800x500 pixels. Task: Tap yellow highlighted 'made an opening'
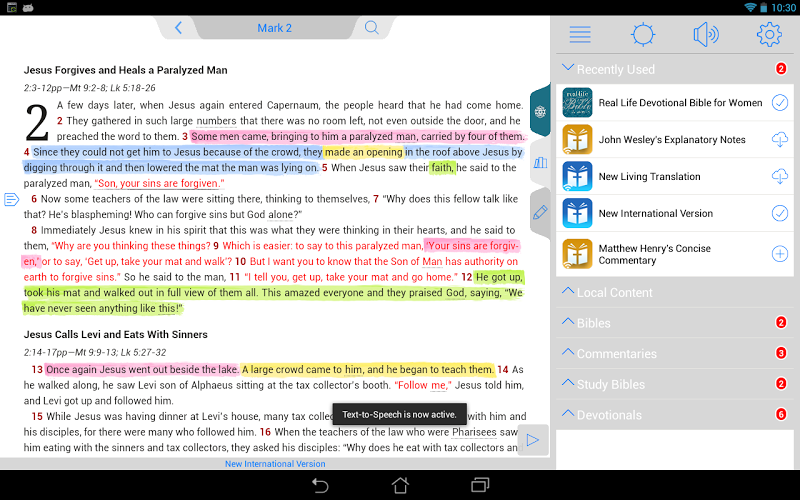(x=364, y=152)
